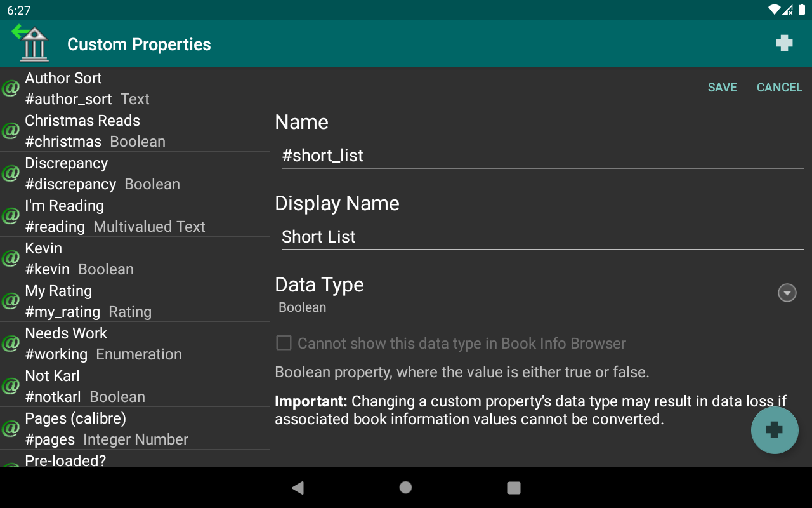Click CANCEL to discard changes

[x=779, y=87]
